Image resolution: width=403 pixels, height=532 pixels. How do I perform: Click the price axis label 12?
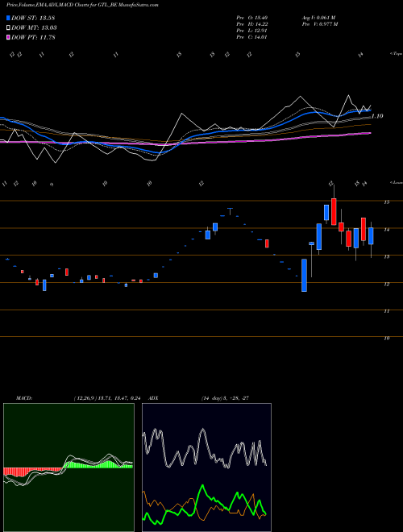coord(386,285)
